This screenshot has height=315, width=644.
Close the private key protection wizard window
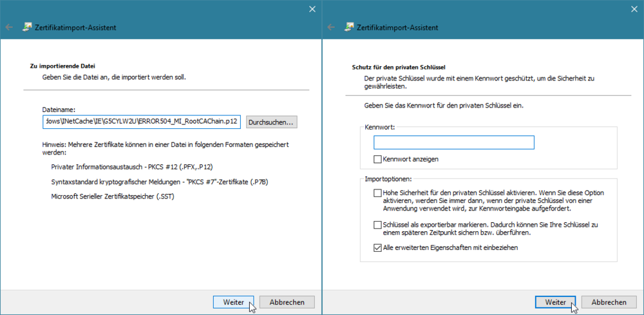(634, 9)
